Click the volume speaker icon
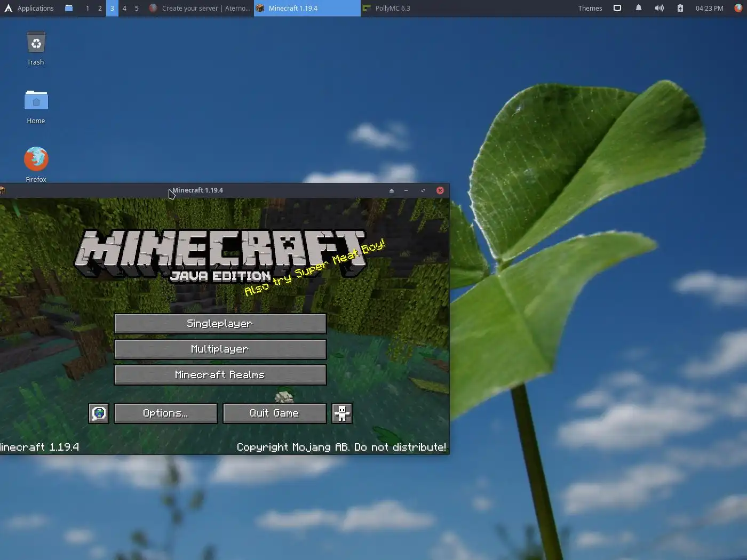Screen dimensions: 747x560 pos(659,8)
